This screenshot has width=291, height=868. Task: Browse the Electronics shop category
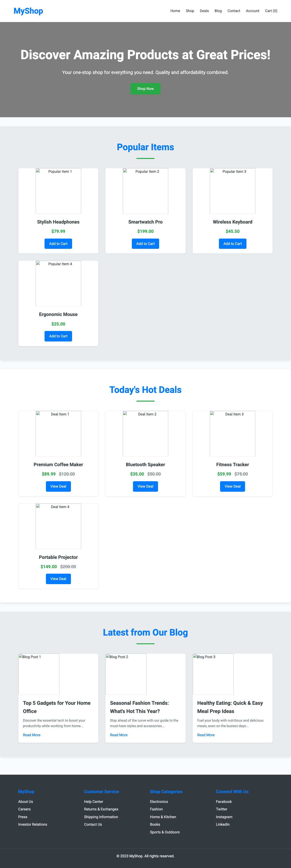159,802
